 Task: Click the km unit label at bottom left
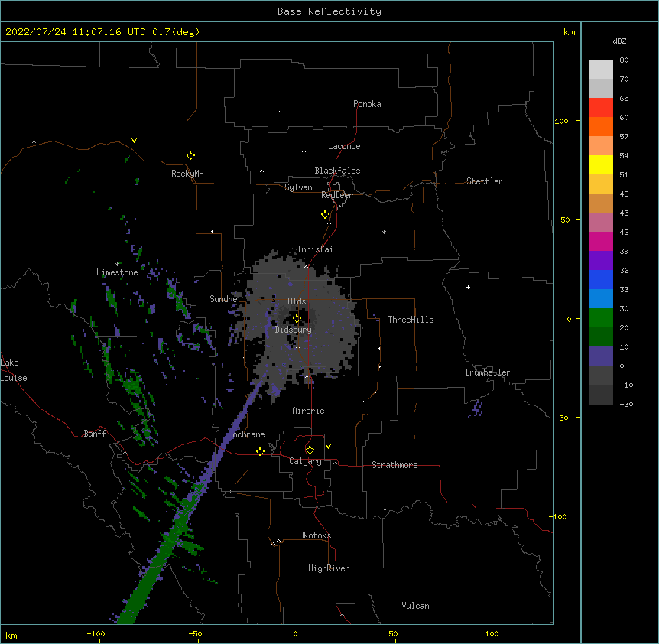point(11,635)
